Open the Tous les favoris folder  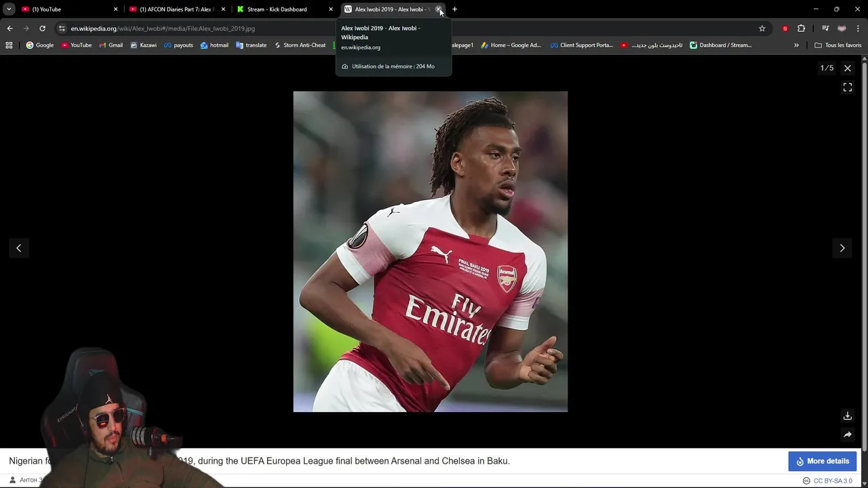pyautogui.click(x=838, y=45)
